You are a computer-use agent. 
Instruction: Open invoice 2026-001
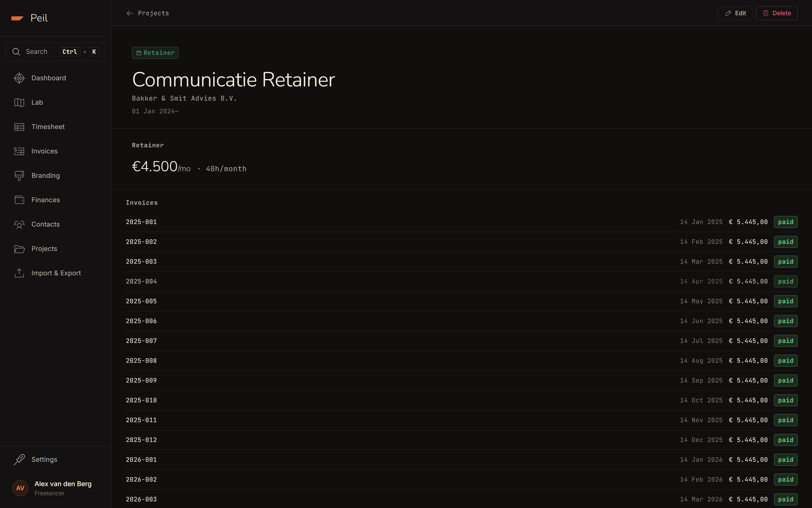[x=462, y=460]
